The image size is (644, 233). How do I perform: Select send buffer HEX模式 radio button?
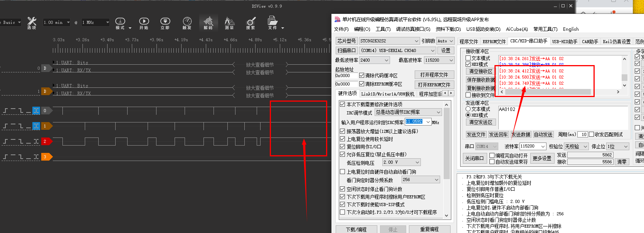pyautogui.click(x=468, y=115)
